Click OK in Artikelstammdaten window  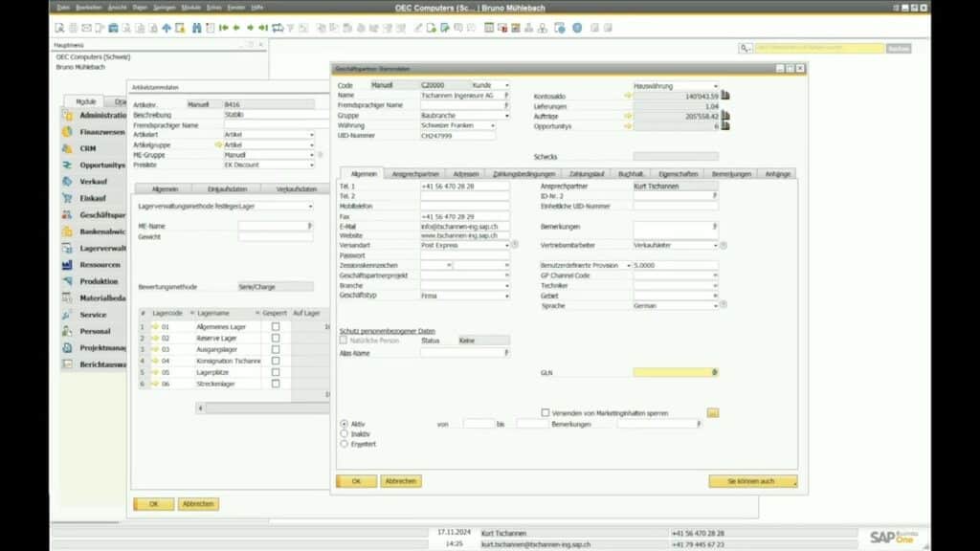pyautogui.click(x=154, y=504)
